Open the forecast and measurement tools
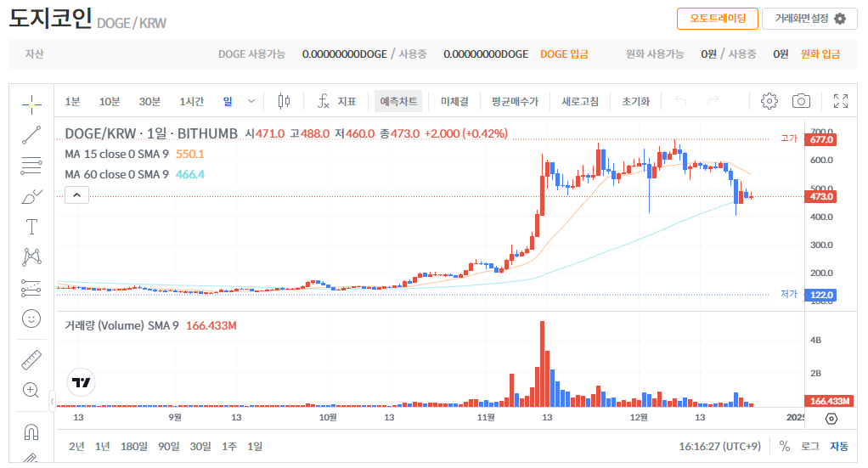 [31, 288]
